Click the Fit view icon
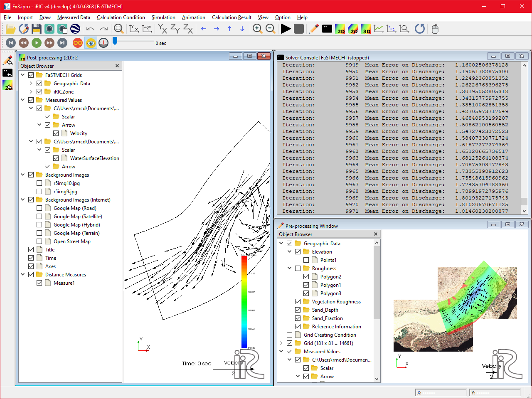Viewport: 532px width, 399px height. [118, 29]
